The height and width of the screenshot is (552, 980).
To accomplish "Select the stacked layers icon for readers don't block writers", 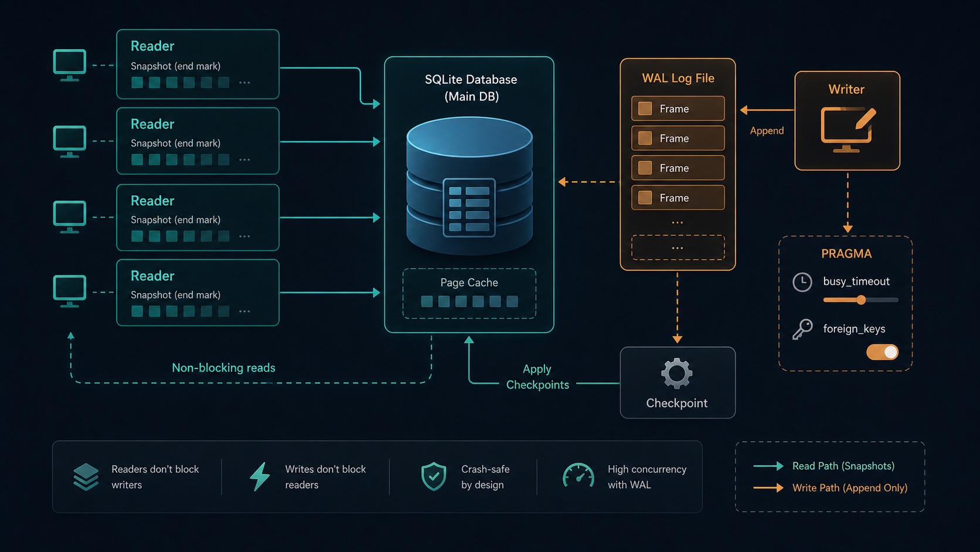I will point(86,476).
